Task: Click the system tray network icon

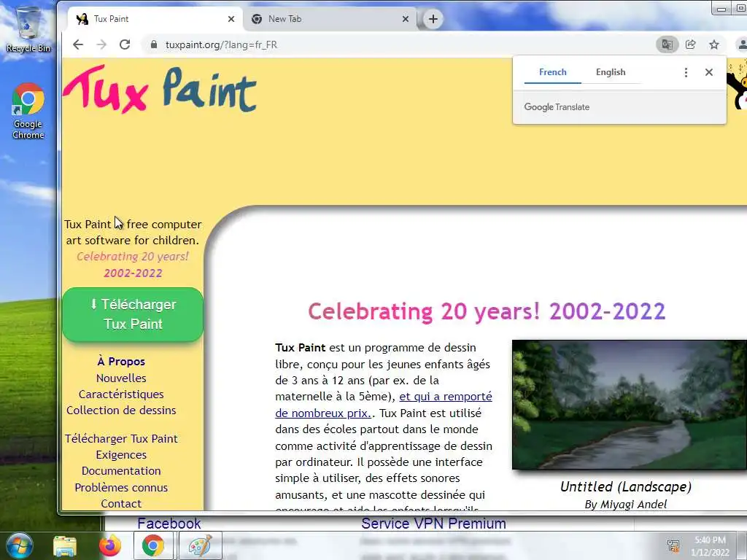Action: (673, 545)
